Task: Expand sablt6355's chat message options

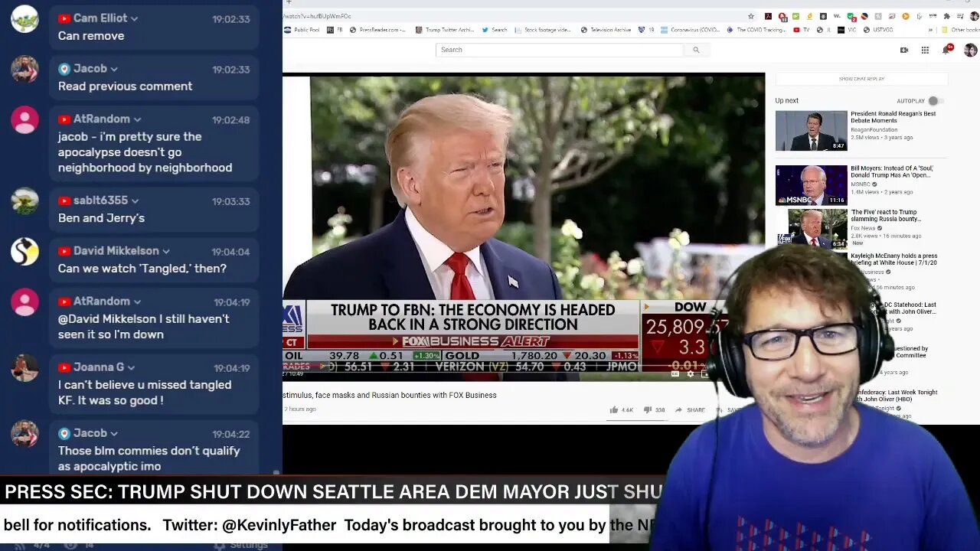Action: tap(135, 201)
